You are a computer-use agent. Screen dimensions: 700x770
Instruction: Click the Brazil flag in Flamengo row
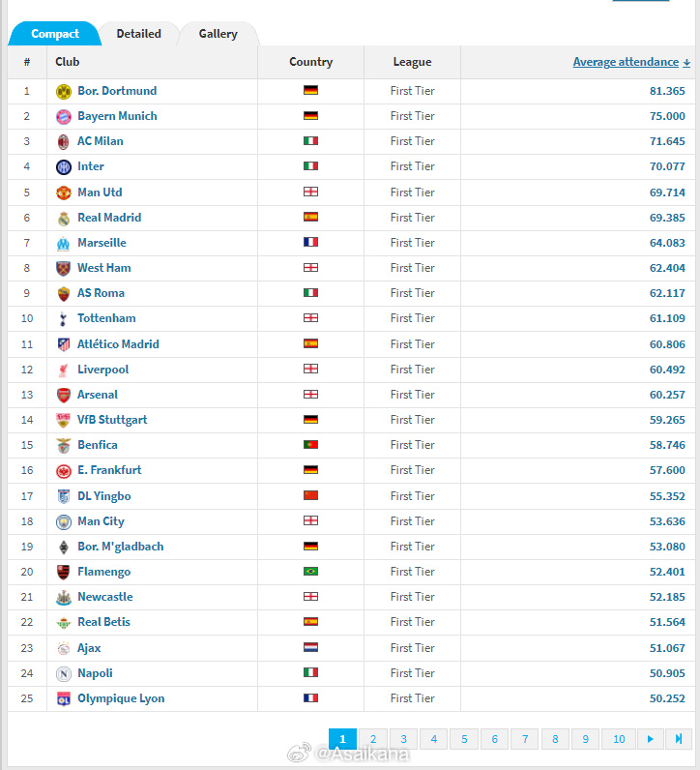pyautogui.click(x=310, y=572)
